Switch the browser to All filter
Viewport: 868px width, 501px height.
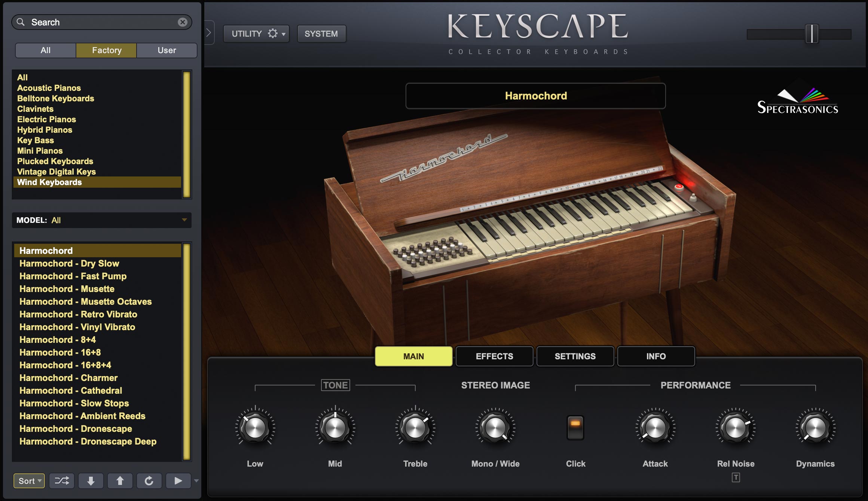point(46,50)
